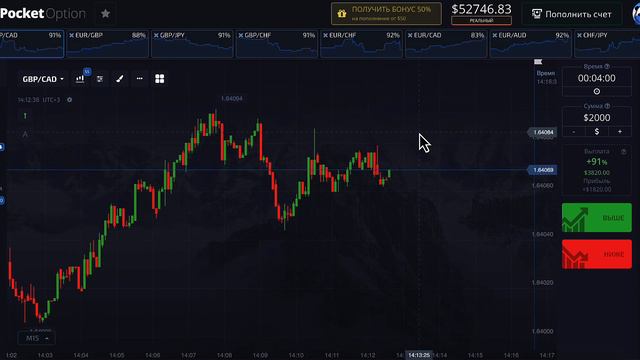Screen dimensions: 640x360
Task: Open multi-chart grid layout icon
Action: (x=160, y=79)
